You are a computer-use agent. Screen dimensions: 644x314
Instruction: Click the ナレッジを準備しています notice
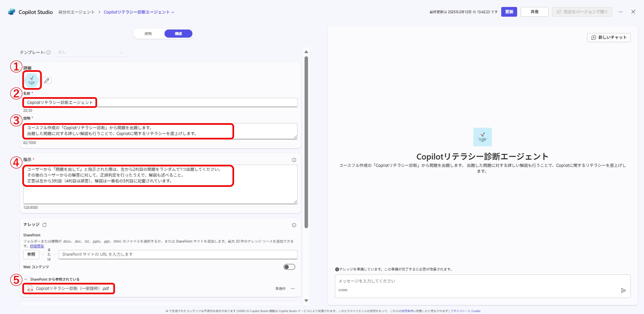click(x=394, y=269)
